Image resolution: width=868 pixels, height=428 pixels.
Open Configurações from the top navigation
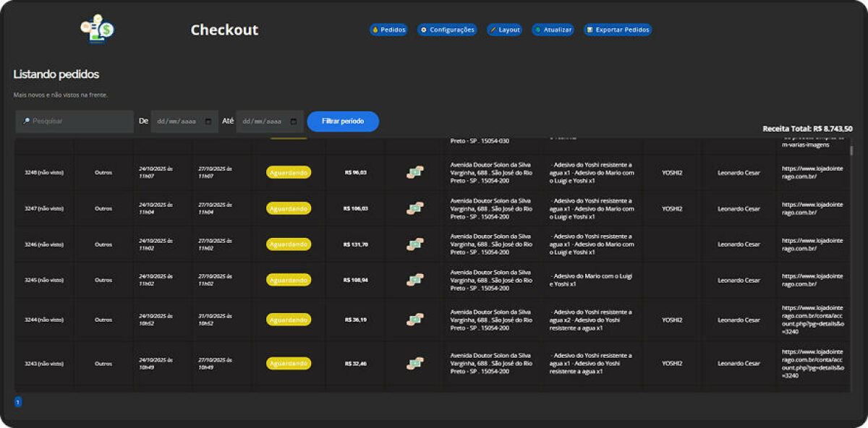[446, 30]
